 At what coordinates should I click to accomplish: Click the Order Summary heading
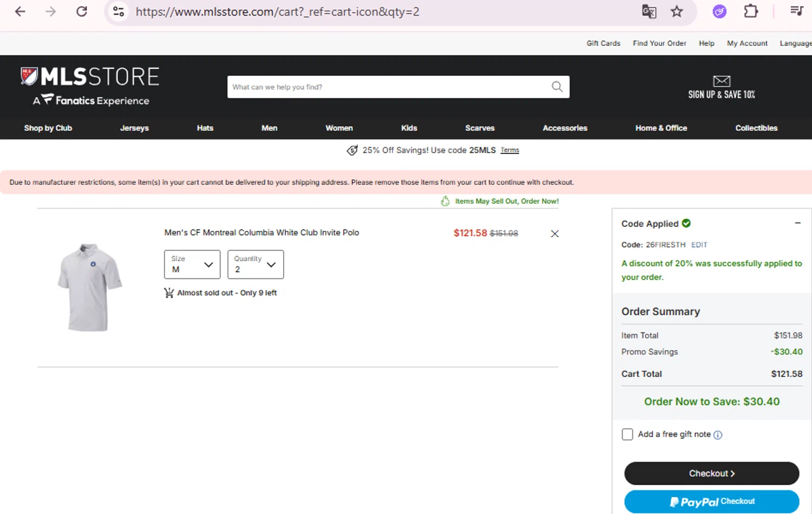[x=660, y=311]
